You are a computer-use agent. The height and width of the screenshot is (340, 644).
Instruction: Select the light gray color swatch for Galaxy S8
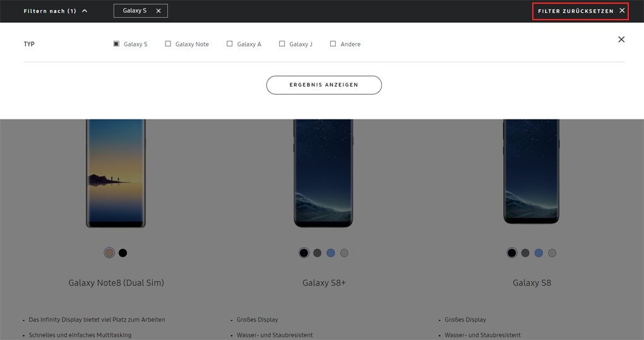tap(552, 253)
